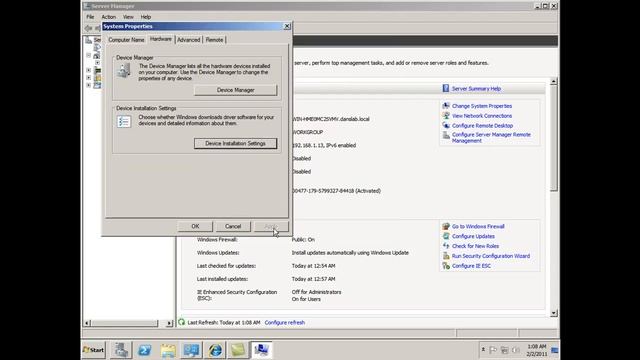Screen dimensions: 640x360
Task: Launch Windows PowerShell from the taskbar
Action: (x=144, y=350)
